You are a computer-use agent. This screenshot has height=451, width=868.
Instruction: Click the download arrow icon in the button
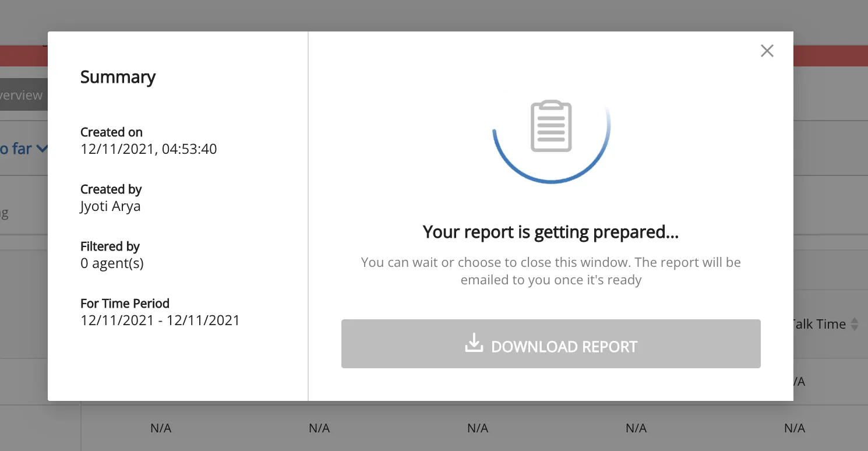(474, 343)
